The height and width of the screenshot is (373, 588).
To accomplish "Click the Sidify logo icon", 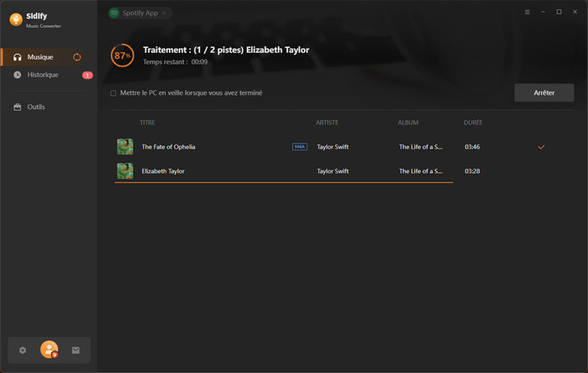I will 16,19.
